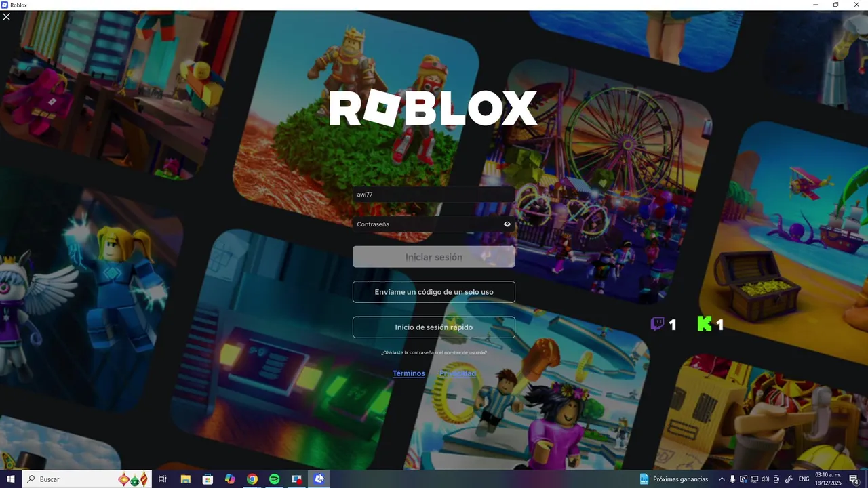The height and width of the screenshot is (488, 868).
Task: Toggle password visibility with the eye icon
Action: click(x=507, y=224)
